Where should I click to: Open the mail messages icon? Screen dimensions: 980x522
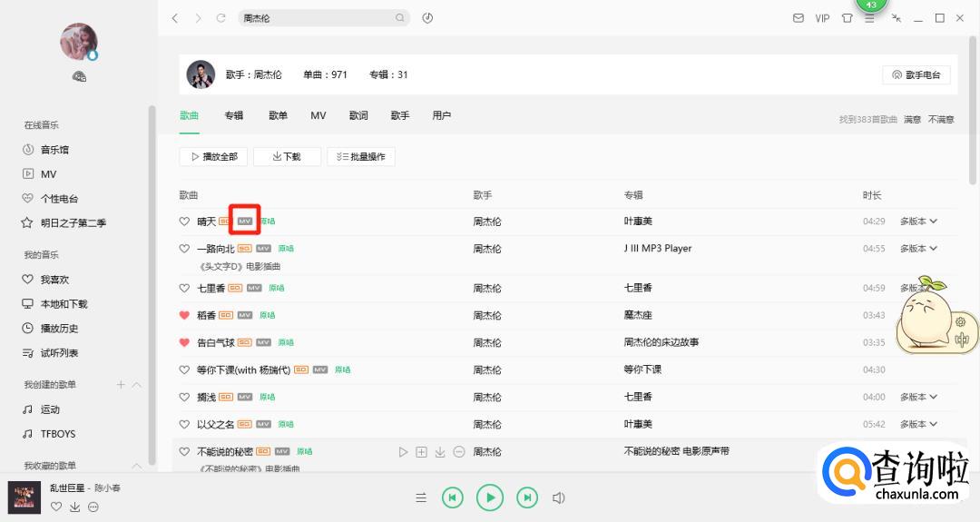point(799,18)
